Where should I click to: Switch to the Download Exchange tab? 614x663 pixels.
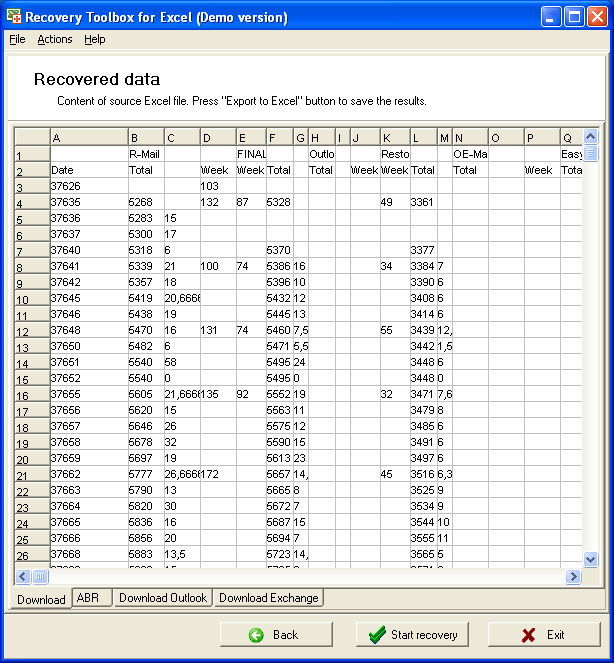pyautogui.click(x=269, y=598)
